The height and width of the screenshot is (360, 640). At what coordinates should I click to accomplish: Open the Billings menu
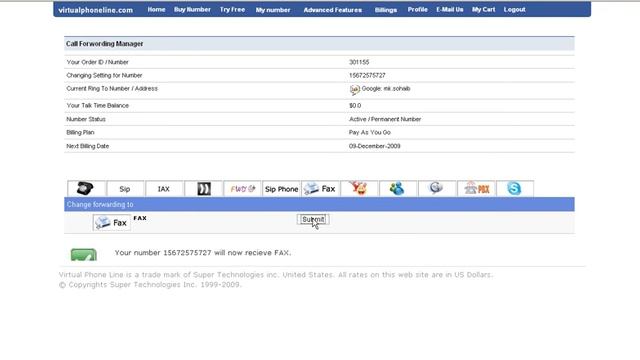click(386, 10)
